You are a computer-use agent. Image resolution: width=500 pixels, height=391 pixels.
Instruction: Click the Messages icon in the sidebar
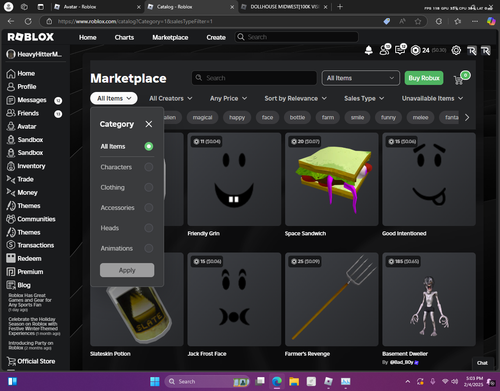coord(11,100)
